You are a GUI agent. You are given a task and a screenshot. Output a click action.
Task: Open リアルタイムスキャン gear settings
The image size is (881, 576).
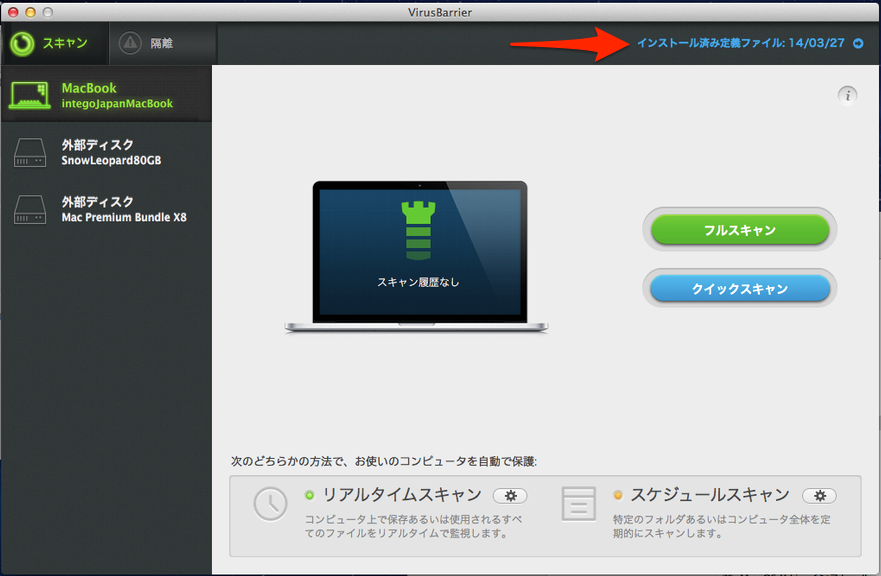[510, 496]
